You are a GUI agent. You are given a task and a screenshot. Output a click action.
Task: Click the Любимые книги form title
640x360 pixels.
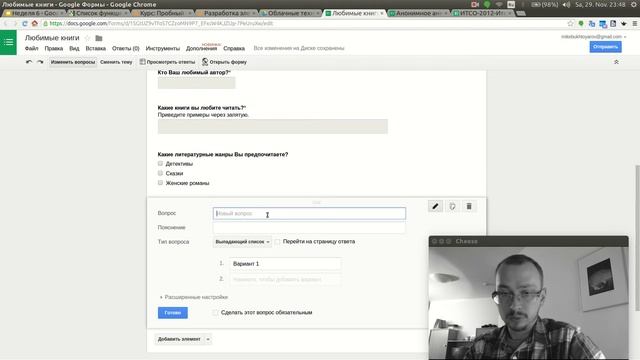point(52,38)
